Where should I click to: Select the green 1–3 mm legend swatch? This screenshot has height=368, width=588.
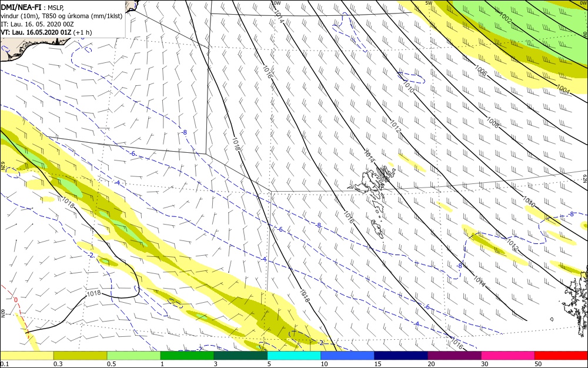pyautogui.click(x=187, y=356)
